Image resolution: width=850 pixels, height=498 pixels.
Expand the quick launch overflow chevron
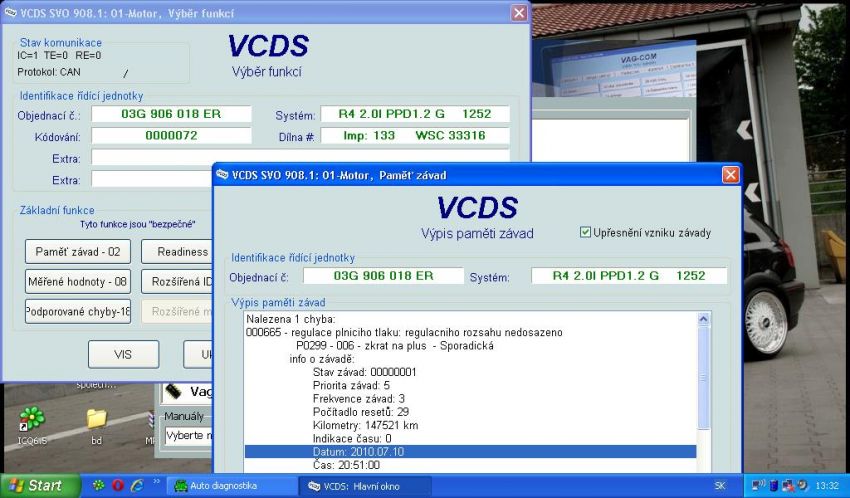point(156,481)
